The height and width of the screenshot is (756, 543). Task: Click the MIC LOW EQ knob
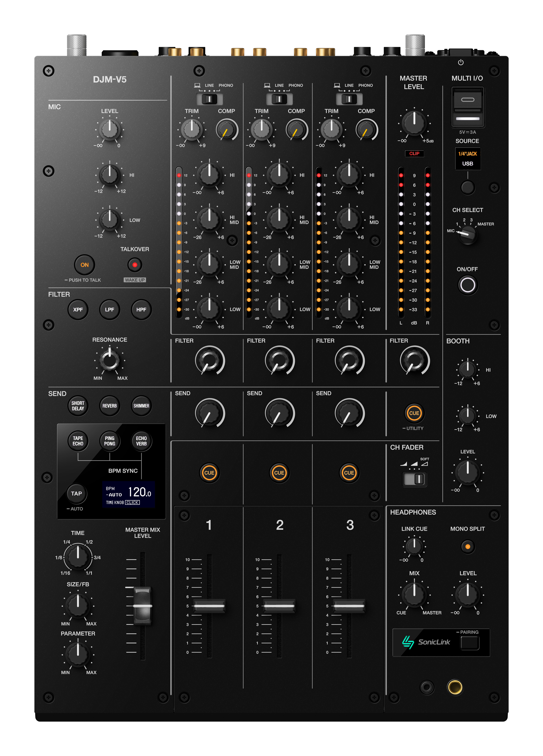(109, 220)
